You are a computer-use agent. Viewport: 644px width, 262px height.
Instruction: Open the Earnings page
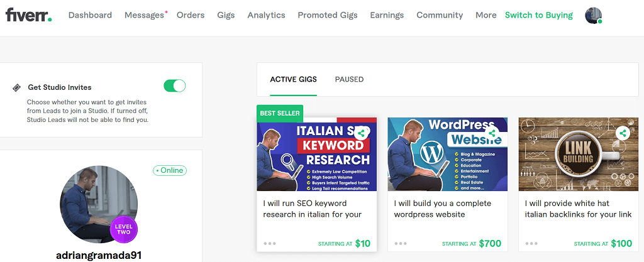[387, 15]
